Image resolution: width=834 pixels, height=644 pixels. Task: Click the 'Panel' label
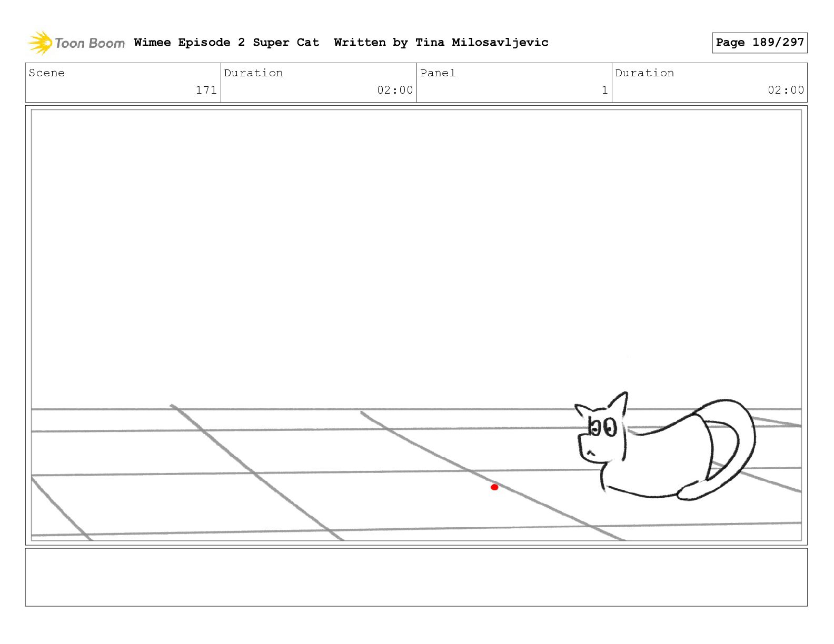point(438,73)
